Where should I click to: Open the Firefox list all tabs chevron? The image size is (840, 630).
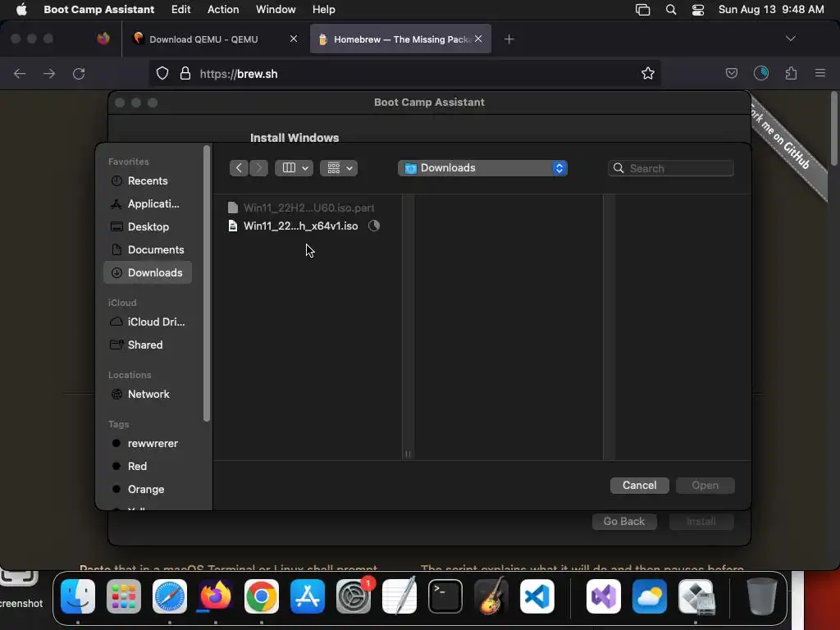[791, 39]
